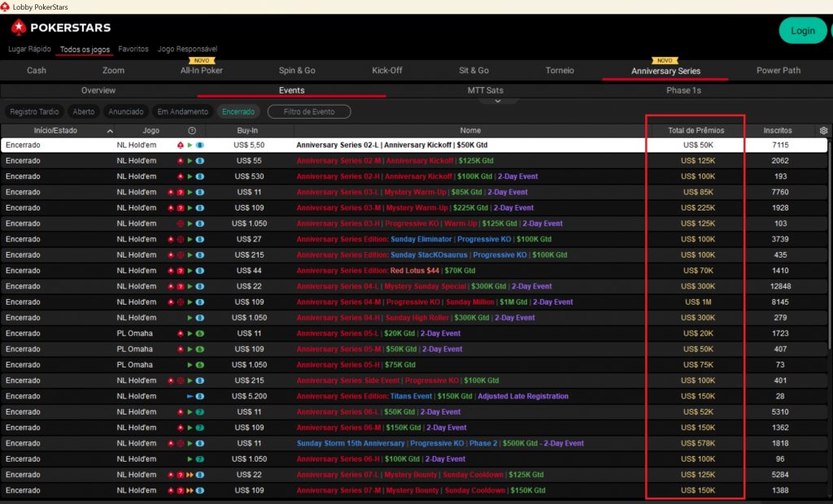Open the Zoom games tab
Viewport: 833px width, 504px height.
tap(113, 70)
